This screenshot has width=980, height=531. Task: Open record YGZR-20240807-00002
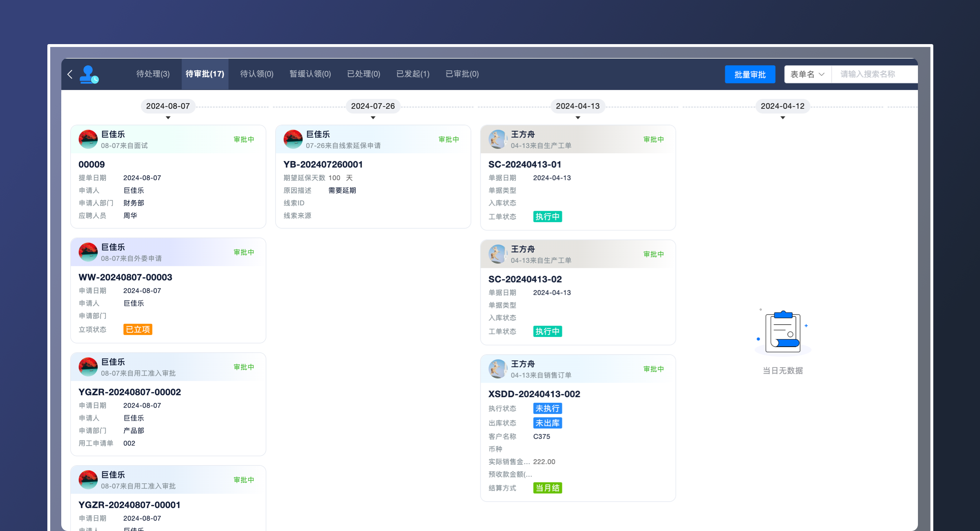(129, 392)
